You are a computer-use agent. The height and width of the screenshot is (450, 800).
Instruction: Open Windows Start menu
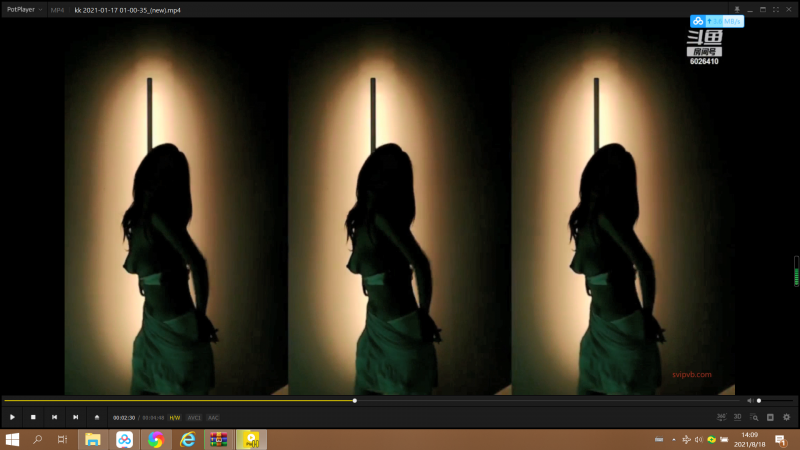point(13,439)
